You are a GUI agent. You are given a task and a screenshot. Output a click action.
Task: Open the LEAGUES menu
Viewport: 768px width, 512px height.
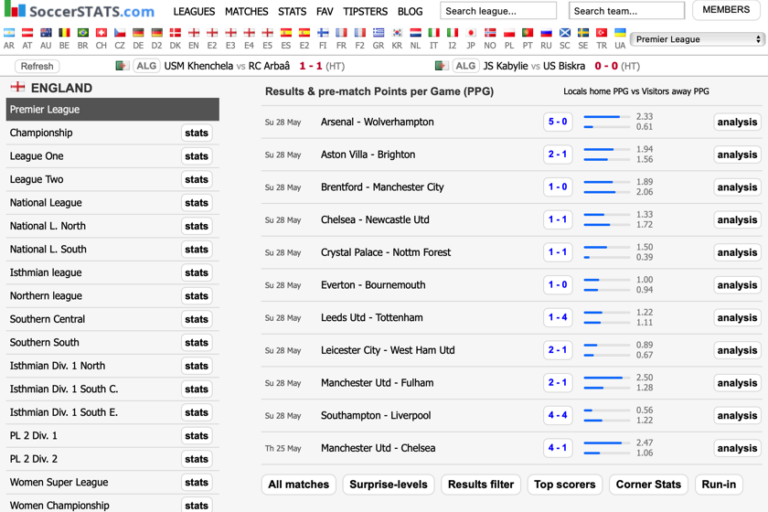coord(194,11)
